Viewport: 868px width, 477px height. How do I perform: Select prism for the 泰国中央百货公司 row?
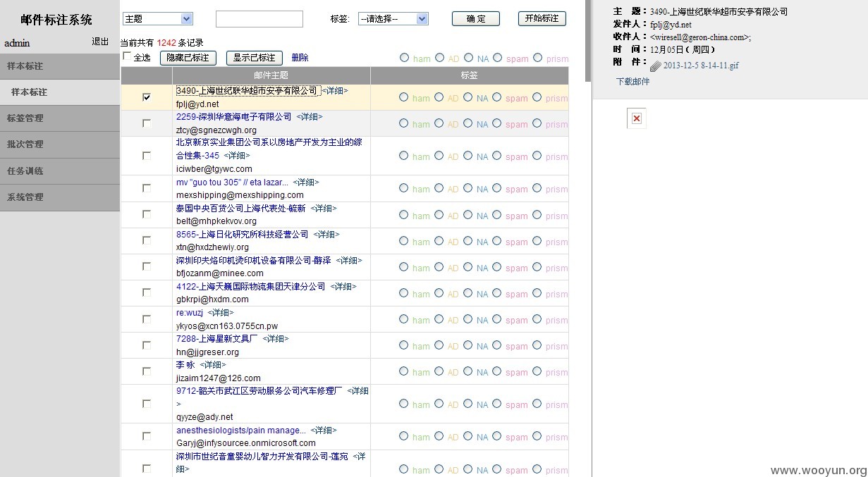click(538, 214)
